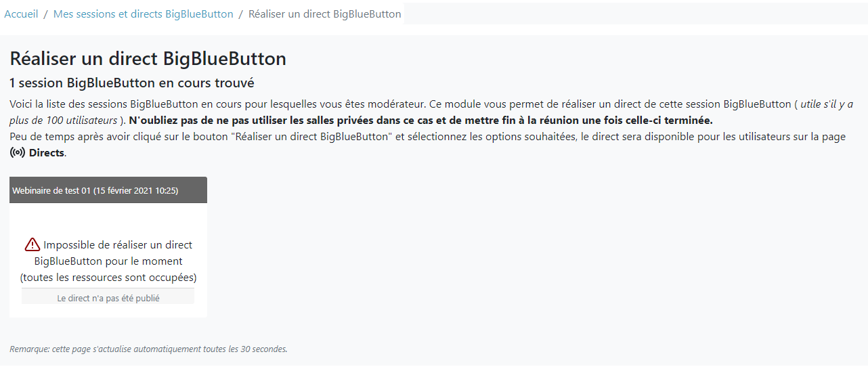The width and height of the screenshot is (868, 369).
Task: Click the red warning triangle icon
Action: coord(32,244)
